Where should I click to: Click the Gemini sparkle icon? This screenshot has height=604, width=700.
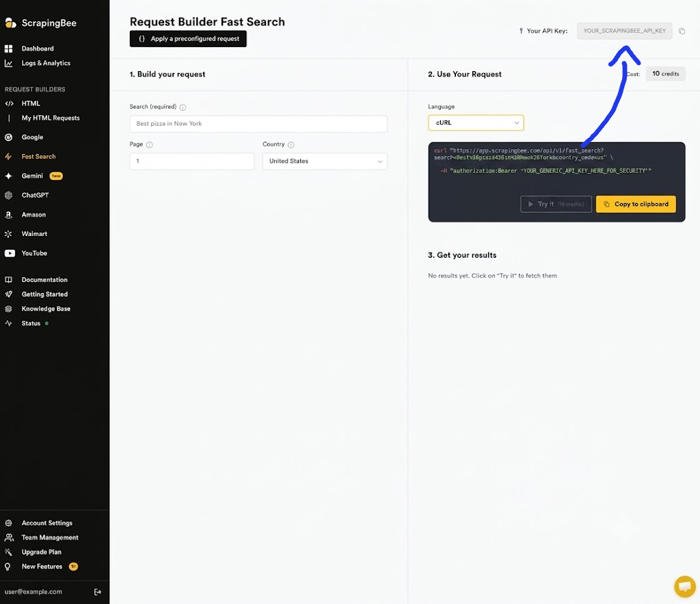tap(8, 176)
